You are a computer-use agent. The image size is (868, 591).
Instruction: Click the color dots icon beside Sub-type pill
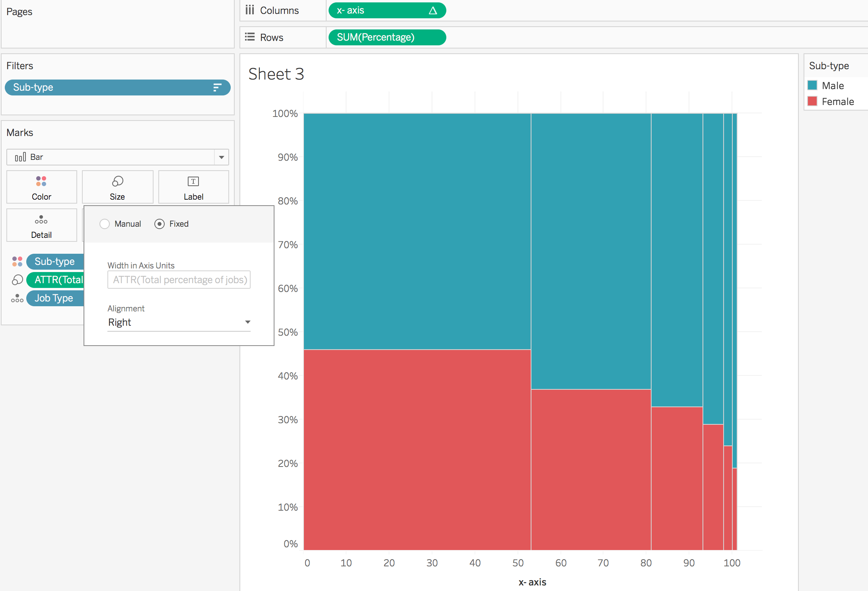tap(17, 261)
